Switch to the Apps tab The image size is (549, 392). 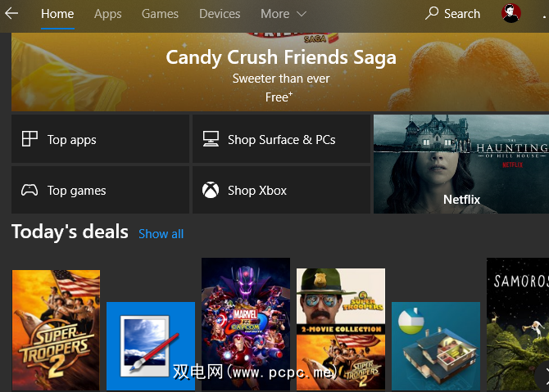click(107, 14)
